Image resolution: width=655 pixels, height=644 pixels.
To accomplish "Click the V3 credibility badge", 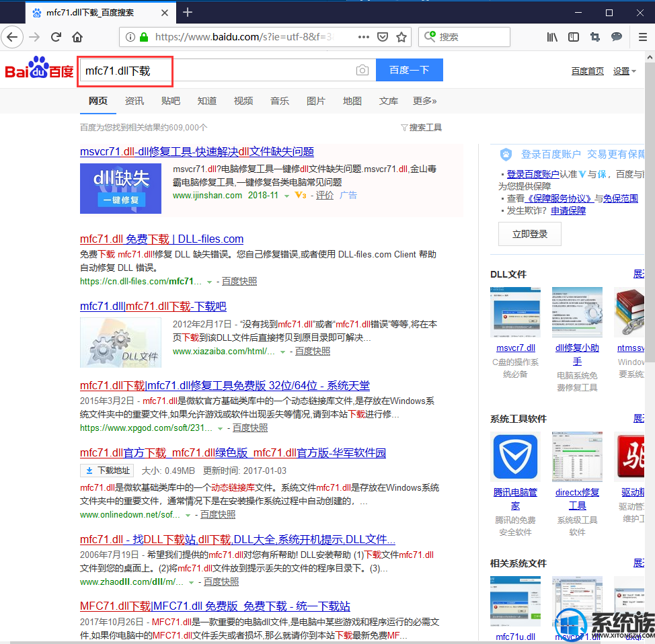I will 301,195.
